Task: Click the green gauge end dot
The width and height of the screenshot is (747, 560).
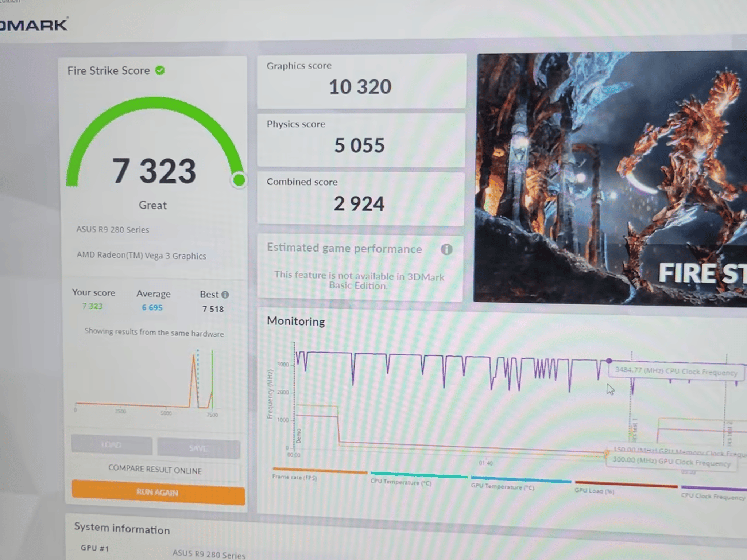Action: [239, 180]
